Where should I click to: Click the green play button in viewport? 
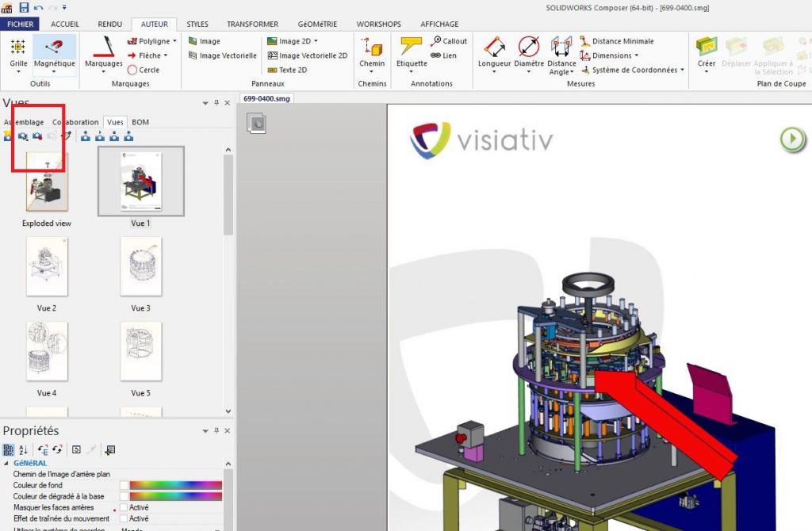793,139
